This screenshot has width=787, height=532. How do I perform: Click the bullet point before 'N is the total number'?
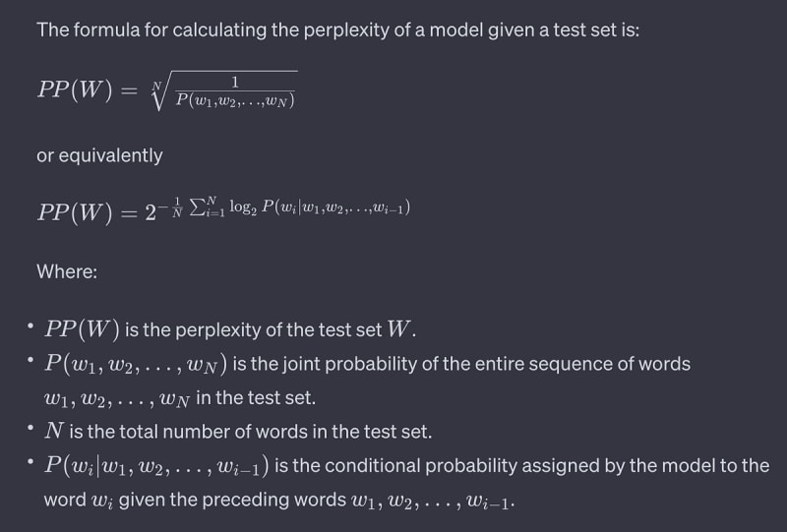pyautogui.click(x=30, y=430)
